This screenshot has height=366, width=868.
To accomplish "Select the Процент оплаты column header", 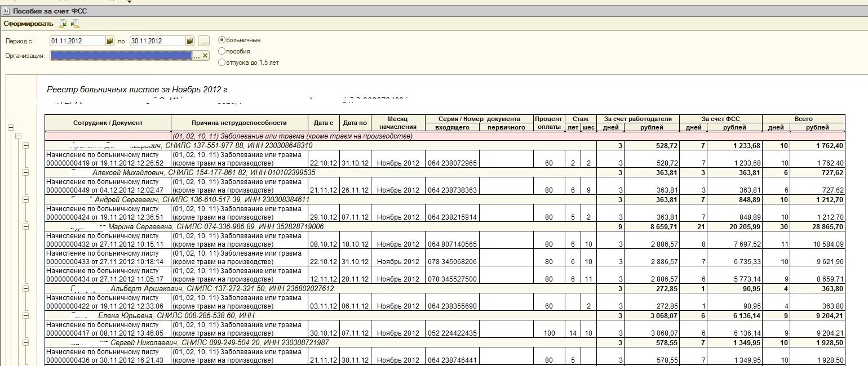I will (548, 123).
